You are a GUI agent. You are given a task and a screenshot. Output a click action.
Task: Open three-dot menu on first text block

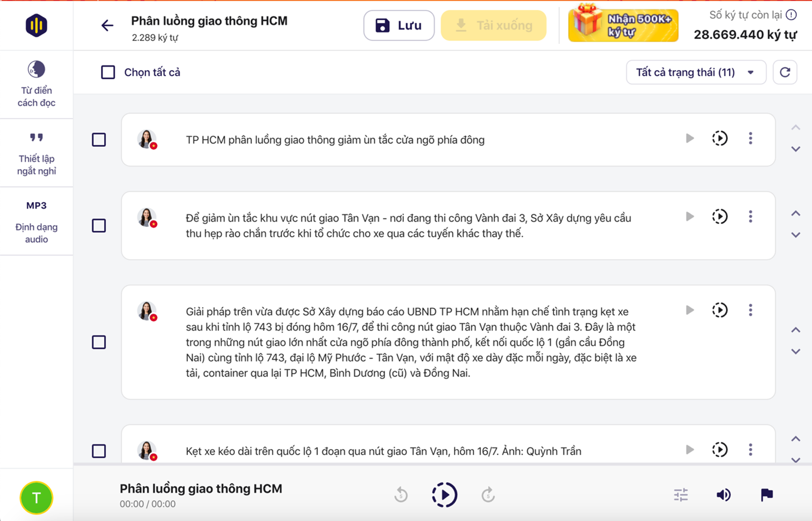(x=750, y=139)
